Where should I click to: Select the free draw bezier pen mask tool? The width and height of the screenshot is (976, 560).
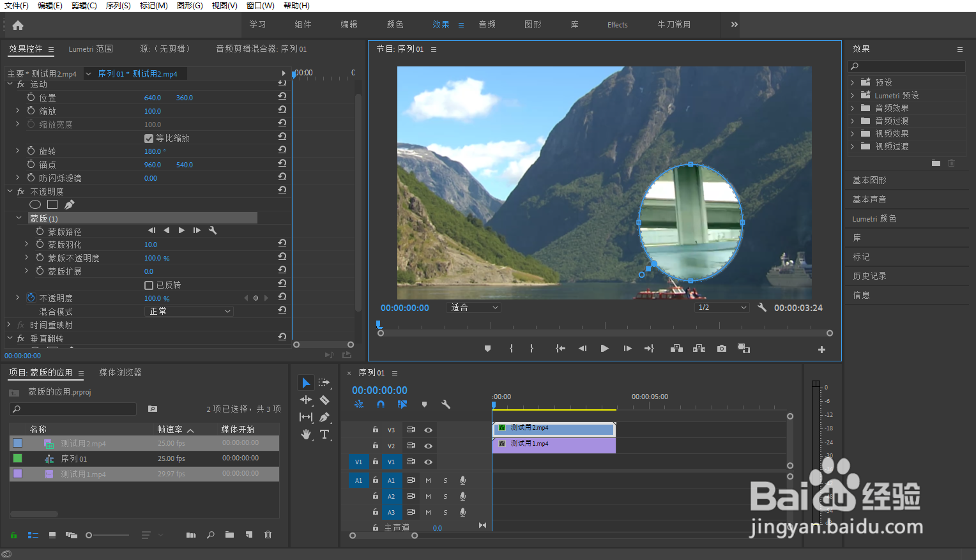(69, 204)
